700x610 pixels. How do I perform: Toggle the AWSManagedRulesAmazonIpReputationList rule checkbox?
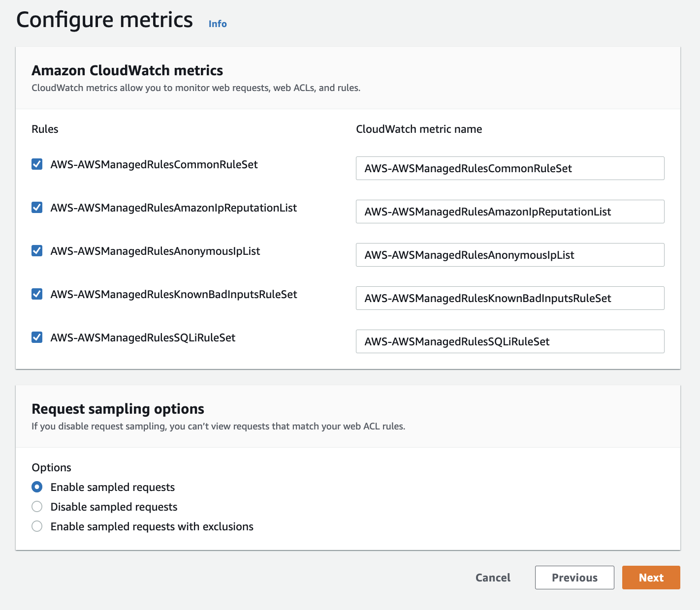coord(37,208)
